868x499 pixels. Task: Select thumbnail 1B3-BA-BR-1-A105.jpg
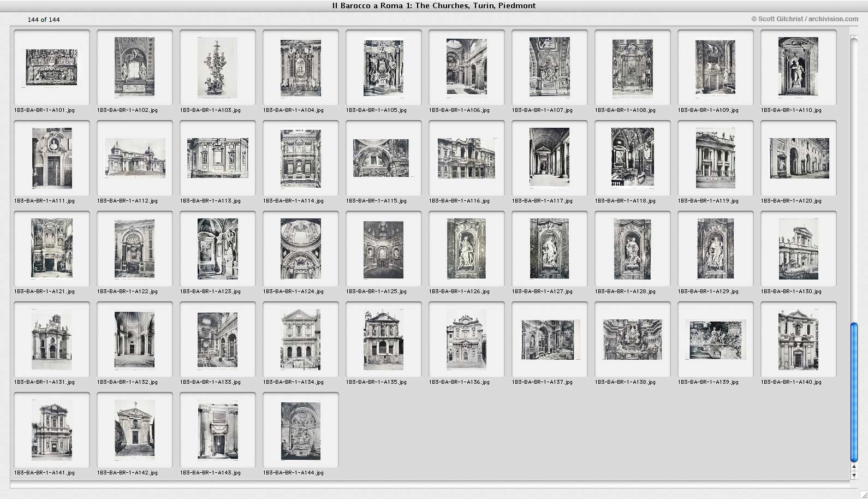tap(384, 67)
